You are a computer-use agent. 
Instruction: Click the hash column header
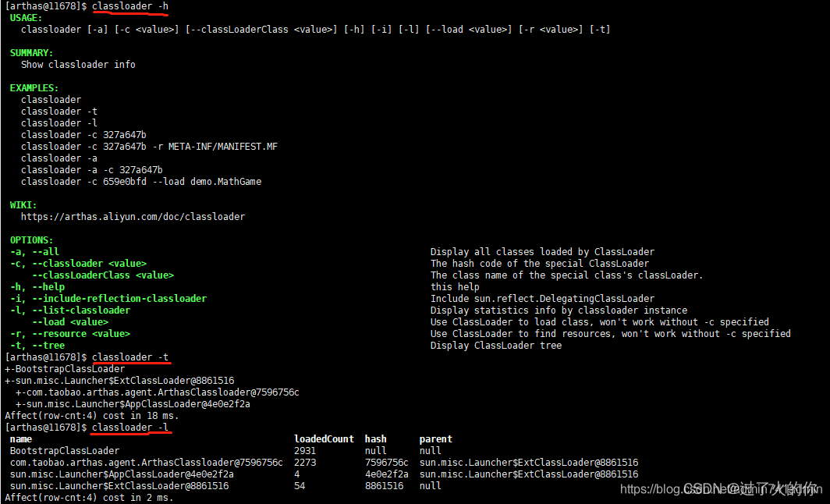375,439
